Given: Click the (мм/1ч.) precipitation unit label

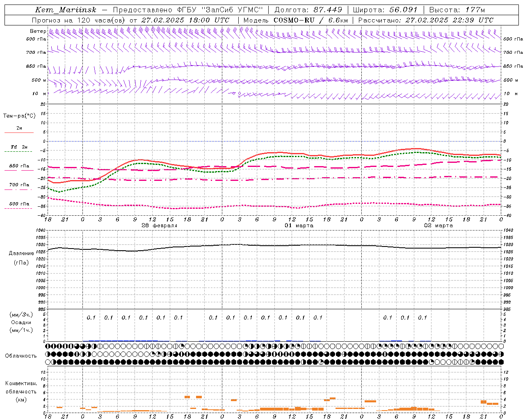Looking at the screenshot, I should pos(21,330).
